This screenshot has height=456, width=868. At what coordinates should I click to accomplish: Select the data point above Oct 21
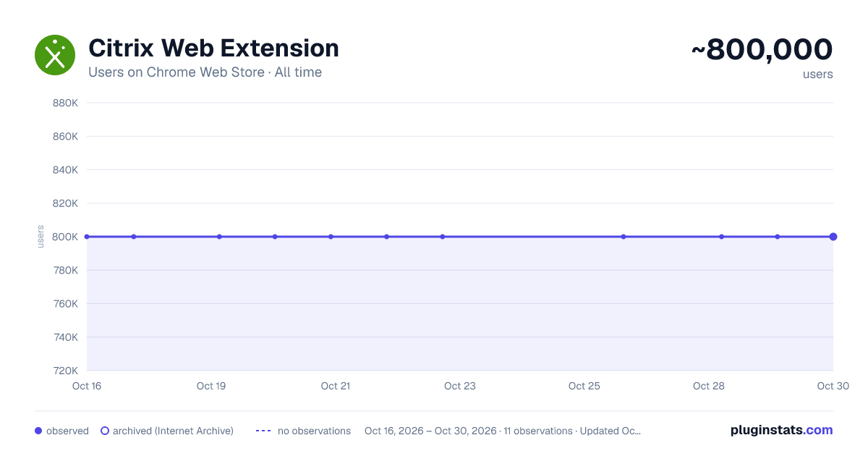pos(331,237)
